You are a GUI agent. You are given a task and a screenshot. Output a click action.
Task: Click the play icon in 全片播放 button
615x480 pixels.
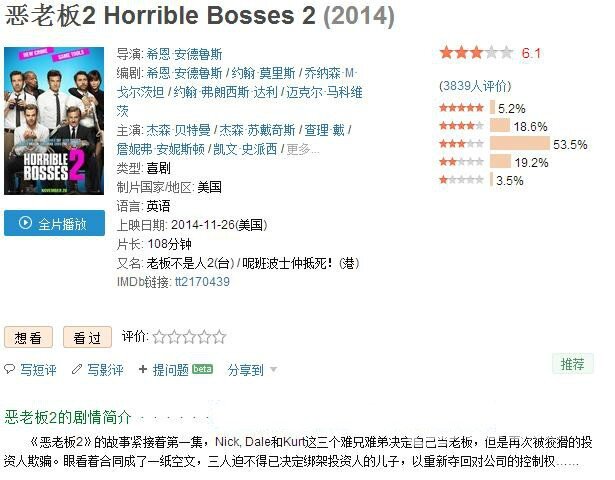pos(25,223)
